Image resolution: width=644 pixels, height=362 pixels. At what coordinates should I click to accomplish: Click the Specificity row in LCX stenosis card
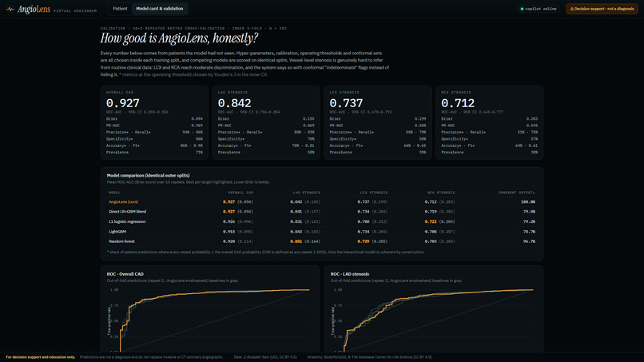(378, 139)
